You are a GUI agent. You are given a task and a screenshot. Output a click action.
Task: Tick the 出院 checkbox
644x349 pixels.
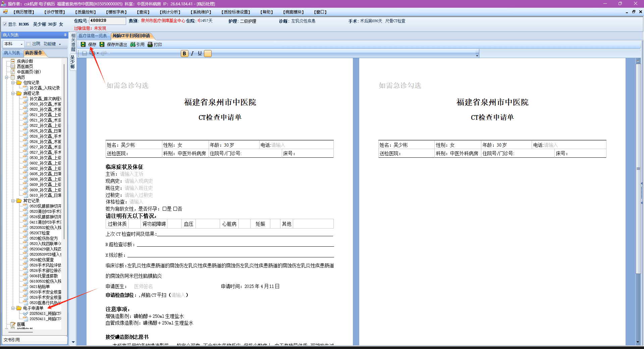(29, 44)
